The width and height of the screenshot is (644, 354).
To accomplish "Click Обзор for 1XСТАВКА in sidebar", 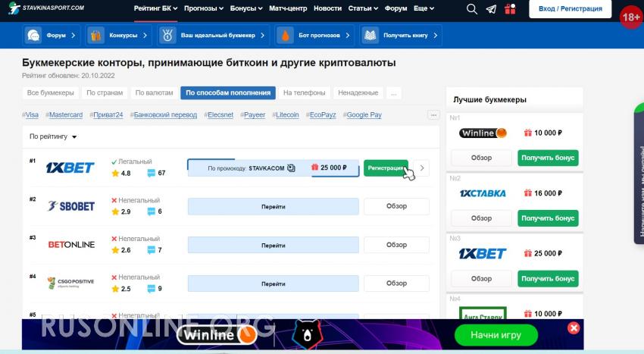I will [481, 218].
